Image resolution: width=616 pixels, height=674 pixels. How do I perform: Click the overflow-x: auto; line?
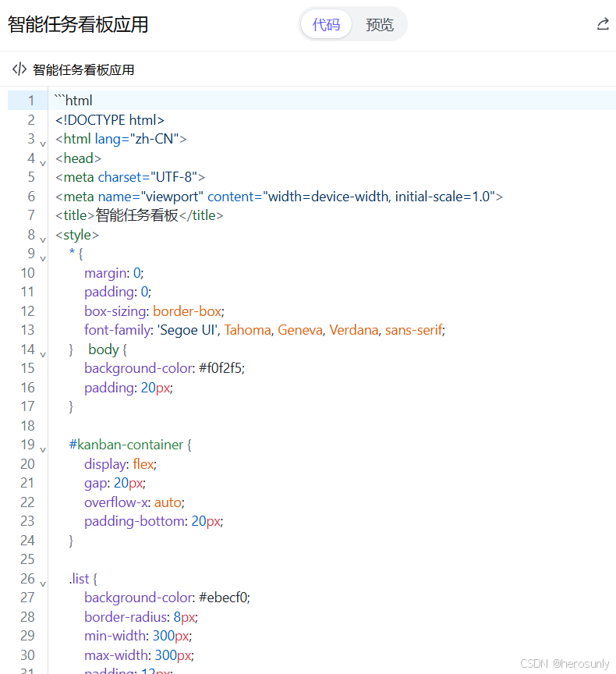[134, 502]
